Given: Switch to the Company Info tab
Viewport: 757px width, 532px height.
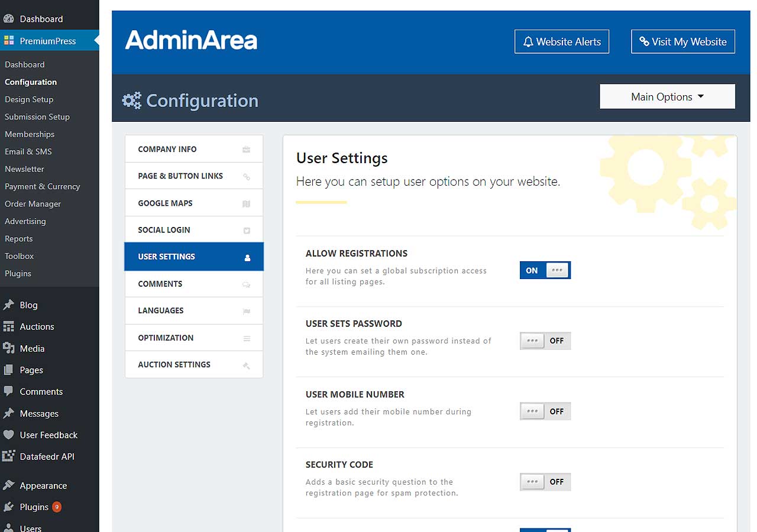Looking at the screenshot, I should click(194, 150).
